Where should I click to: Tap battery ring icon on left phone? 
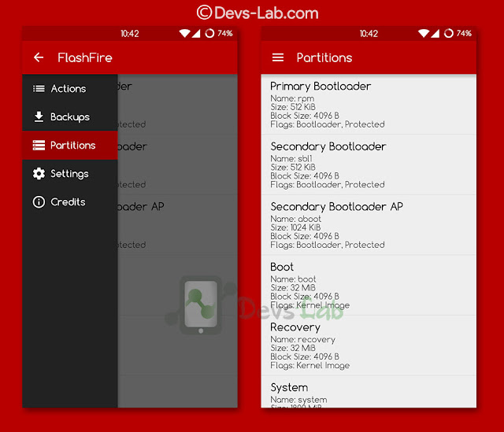coord(209,33)
